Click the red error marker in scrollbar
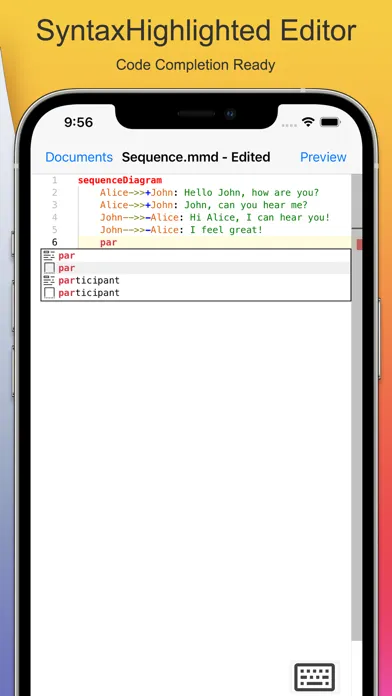392x696 pixels. (359, 245)
